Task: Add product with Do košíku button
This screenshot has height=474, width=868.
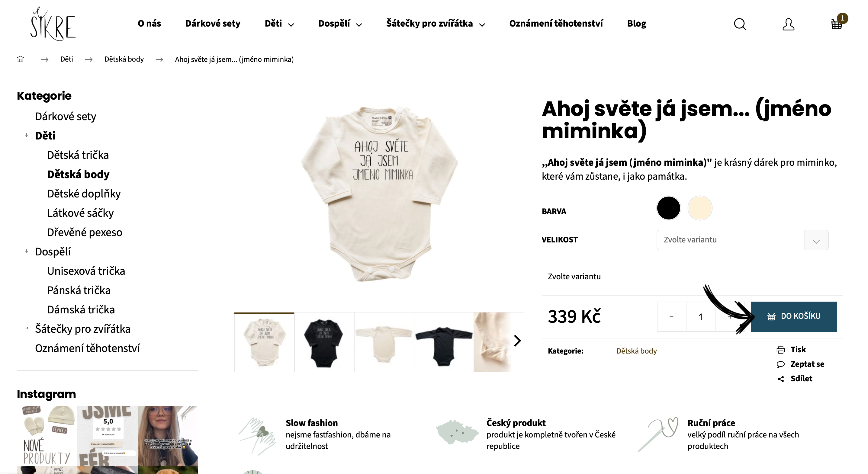Action: (794, 316)
